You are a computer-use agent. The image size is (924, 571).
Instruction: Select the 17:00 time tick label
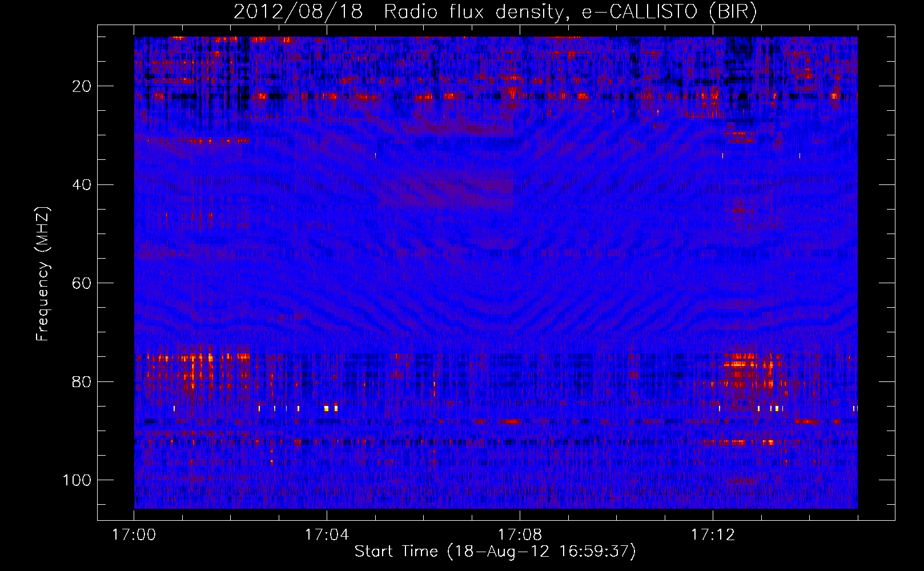(x=134, y=535)
